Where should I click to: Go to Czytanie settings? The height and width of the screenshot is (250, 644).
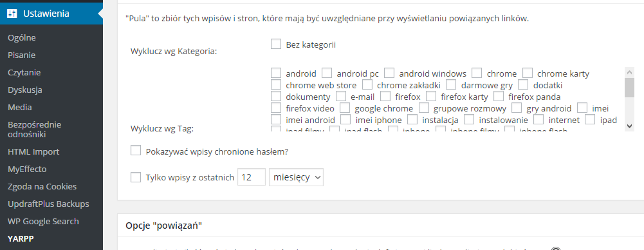point(24,72)
